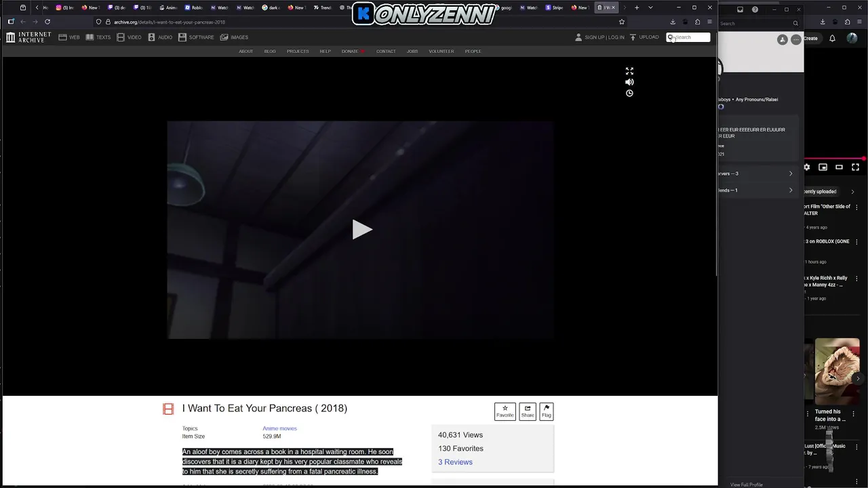
Task: Open the AUDIO section of Internet Archive
Action: (x=160, y=37)
